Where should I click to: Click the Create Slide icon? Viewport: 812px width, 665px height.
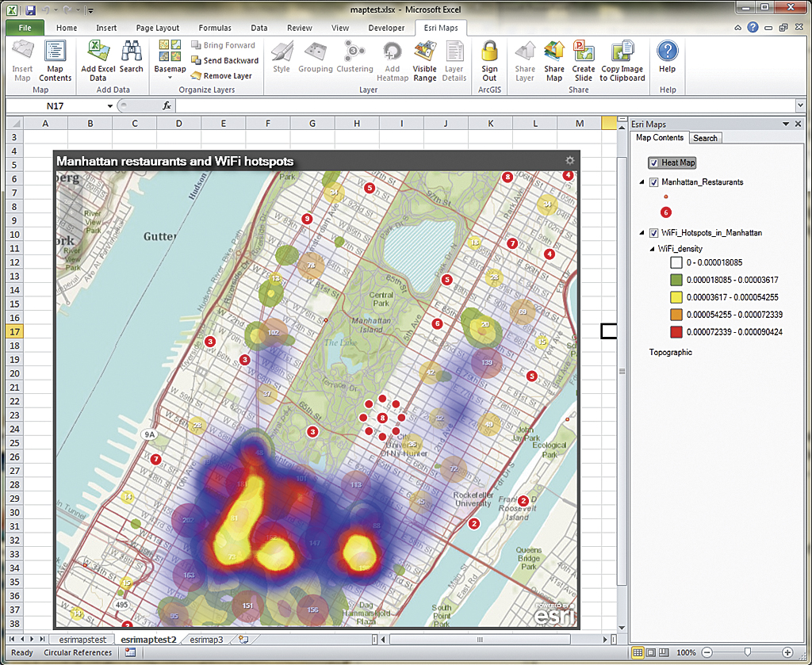coord(584,61)
